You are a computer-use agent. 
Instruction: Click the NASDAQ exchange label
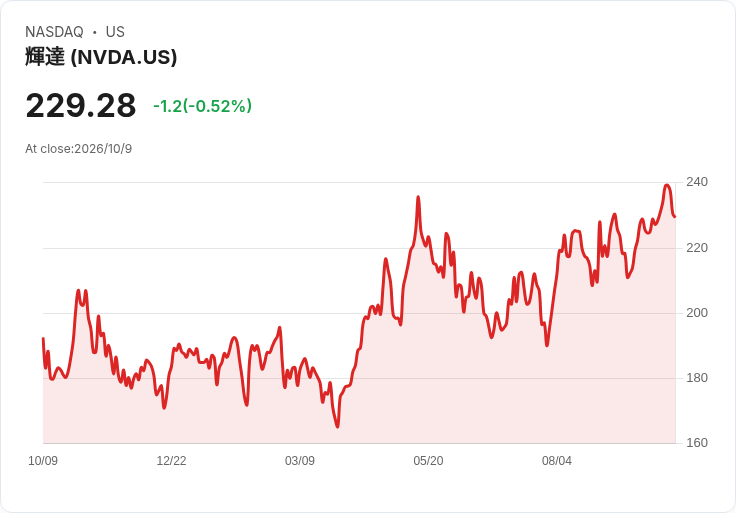[54, 32]
